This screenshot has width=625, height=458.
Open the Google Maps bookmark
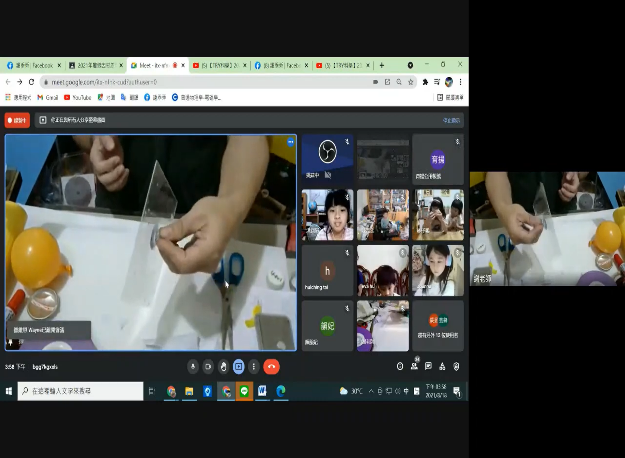pyautogui.click(x=106, y=97)
